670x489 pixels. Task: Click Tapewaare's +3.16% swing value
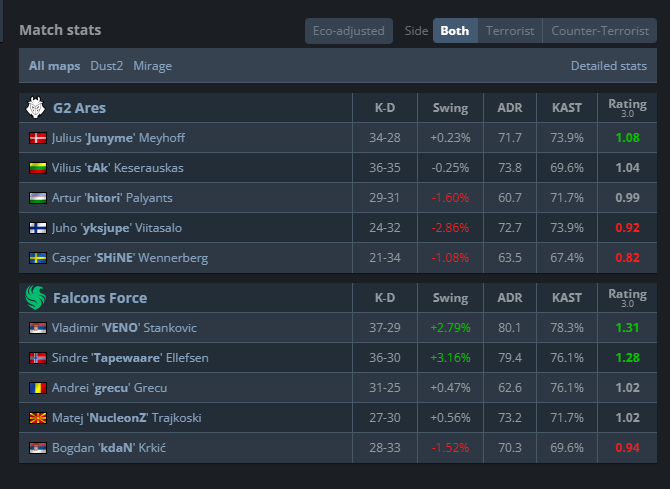click(450, 357)
